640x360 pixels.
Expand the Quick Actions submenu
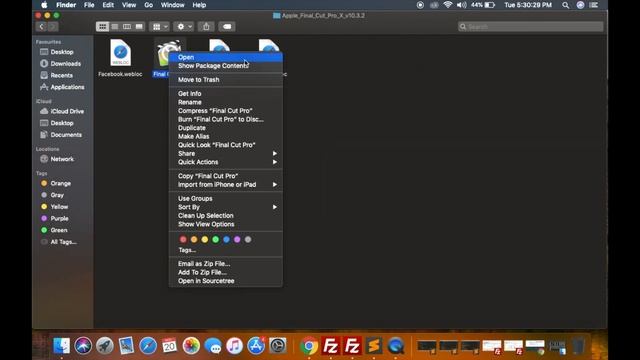[226, 162]
